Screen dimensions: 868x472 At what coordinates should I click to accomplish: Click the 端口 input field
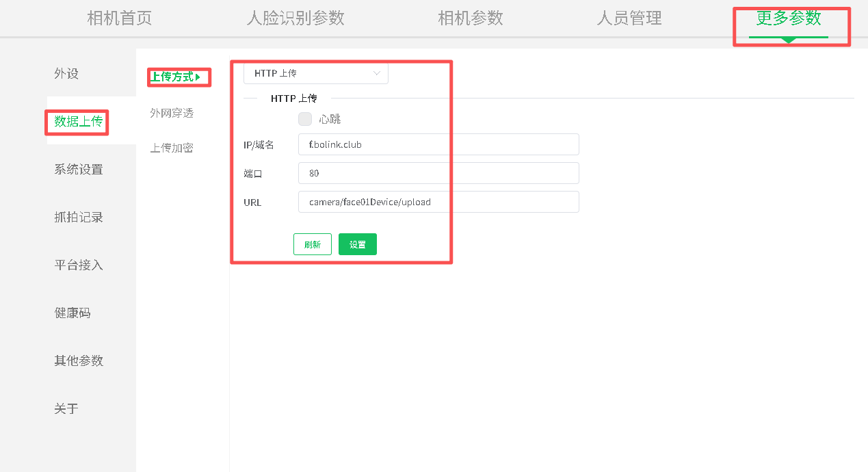[x=438, y=173]
